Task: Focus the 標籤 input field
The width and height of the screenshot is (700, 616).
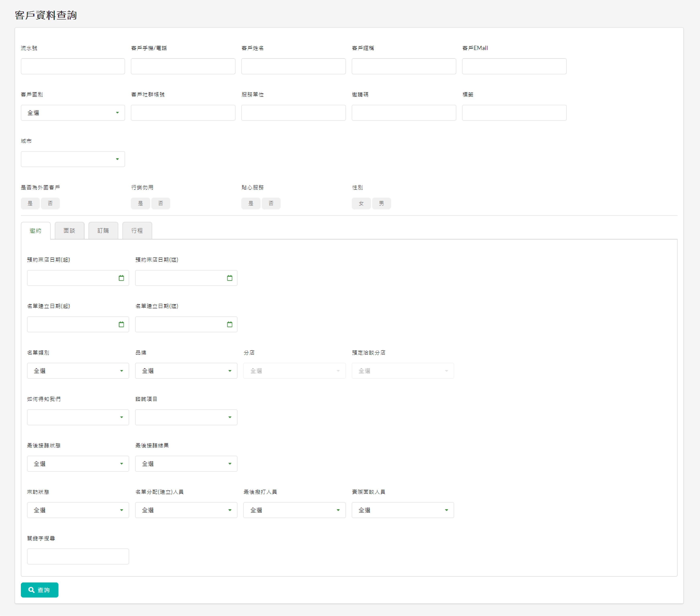Action: [x=514, y=113]
